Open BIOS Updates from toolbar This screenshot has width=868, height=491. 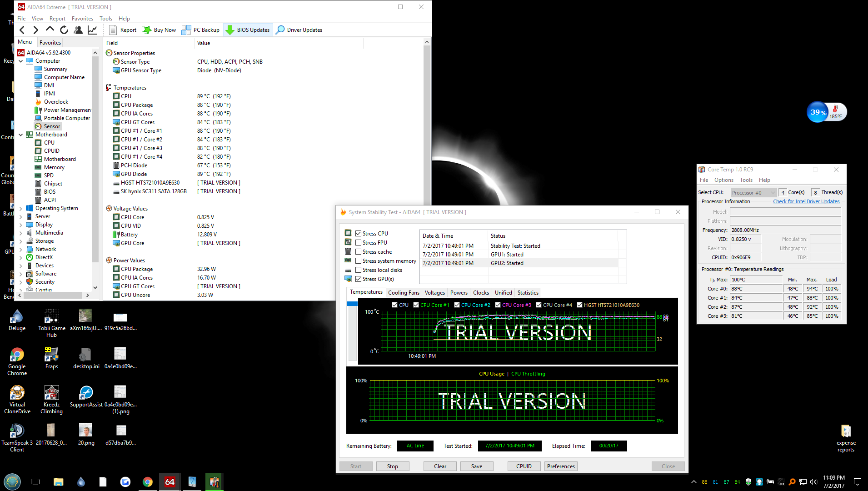(248, 30)
